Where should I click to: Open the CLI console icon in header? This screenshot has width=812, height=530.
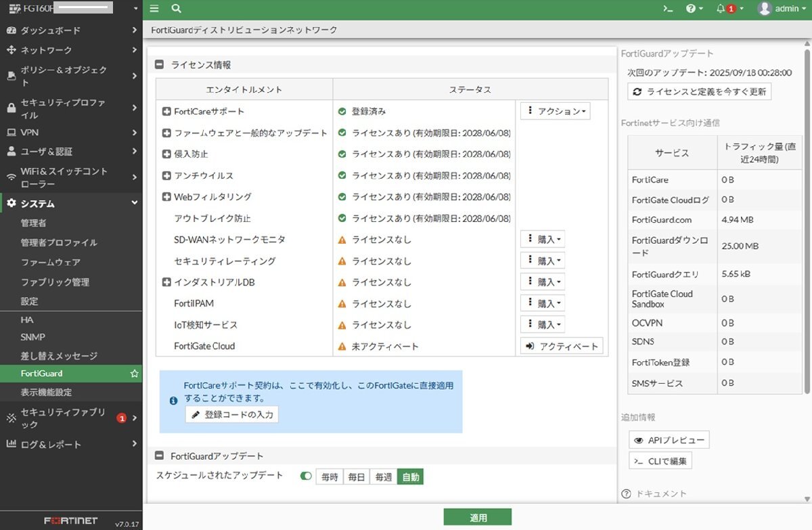(x=668, y=9)
